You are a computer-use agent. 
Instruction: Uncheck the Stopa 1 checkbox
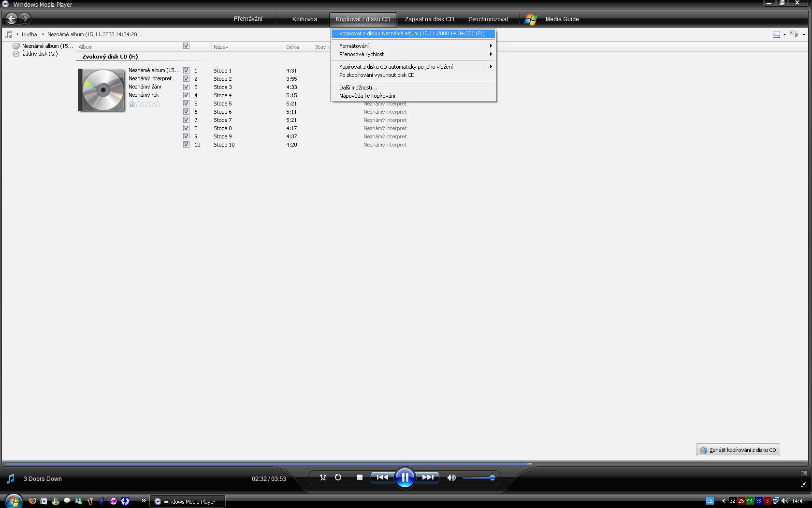click(x=186, y=70)
